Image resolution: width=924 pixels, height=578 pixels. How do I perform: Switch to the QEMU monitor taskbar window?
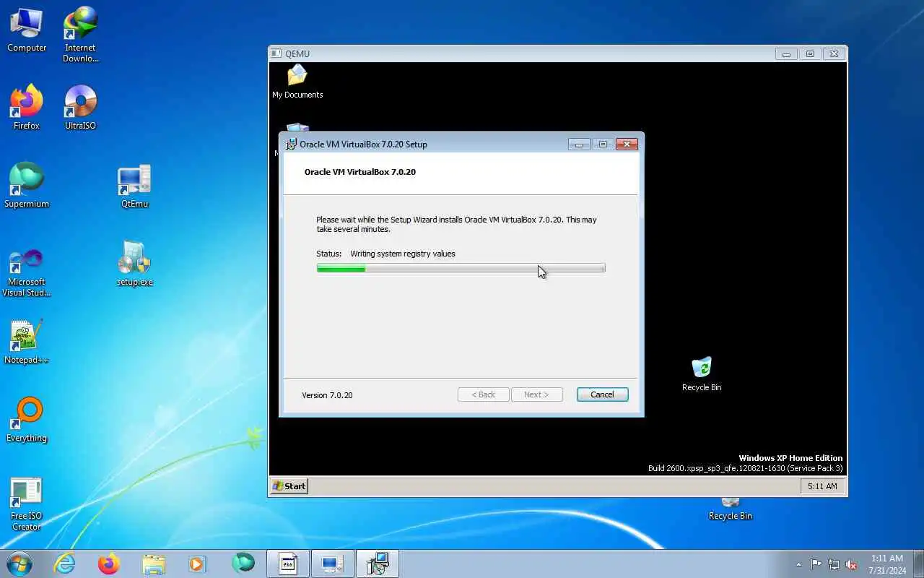(333, 564)
